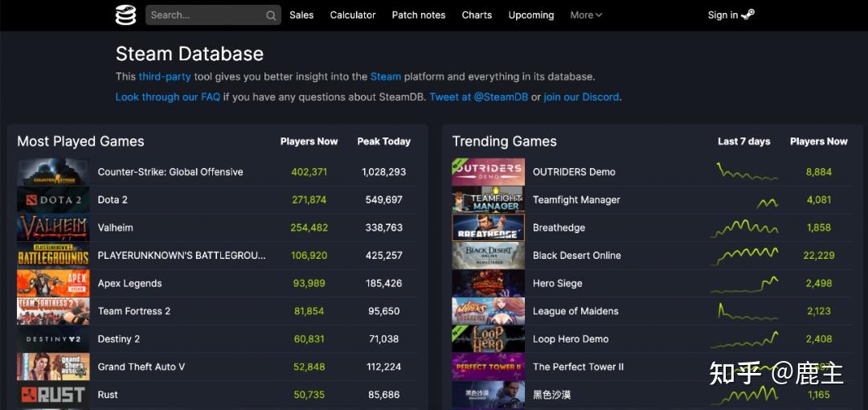
Task: Open the Rust title link
Action: (x=108, y=395)
